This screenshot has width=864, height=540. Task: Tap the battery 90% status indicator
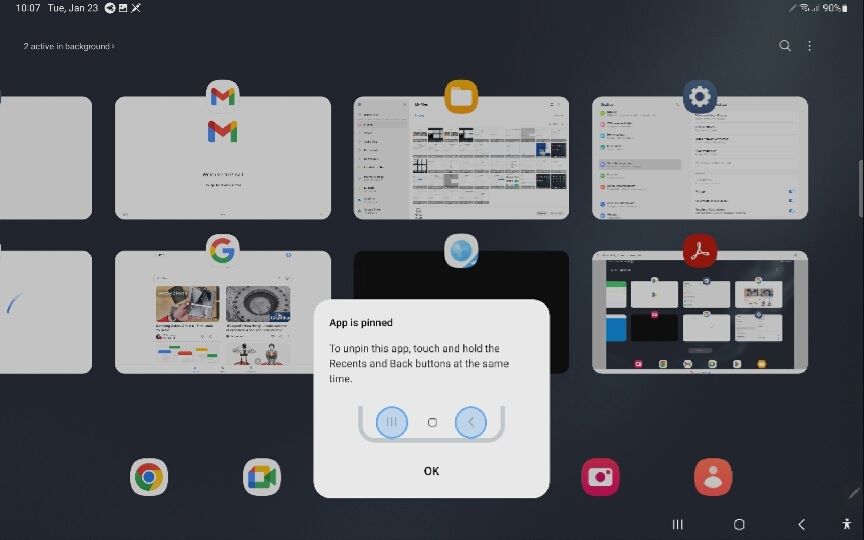(835, 8)
